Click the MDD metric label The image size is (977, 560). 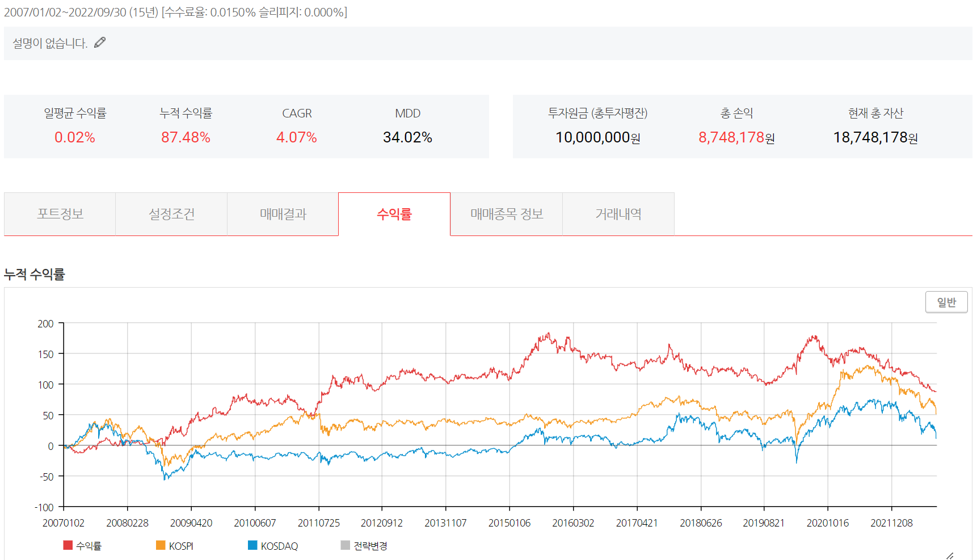(407, 113)
